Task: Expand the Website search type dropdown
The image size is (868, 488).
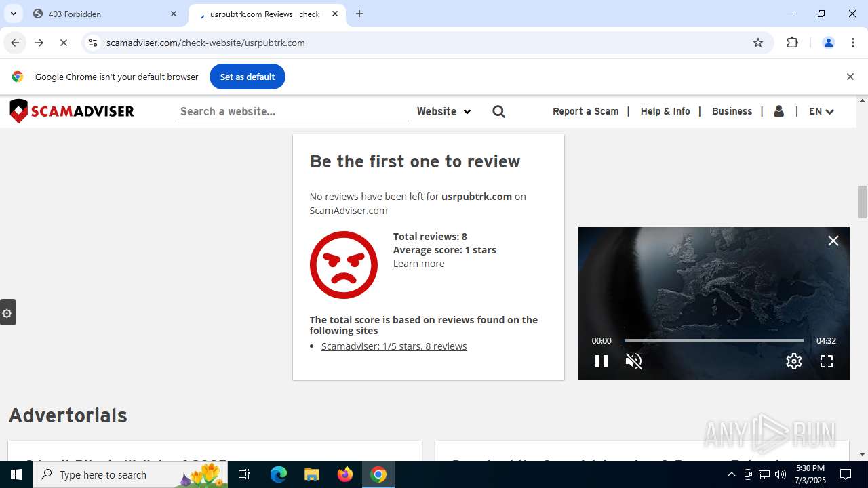Action: (443, 112)
